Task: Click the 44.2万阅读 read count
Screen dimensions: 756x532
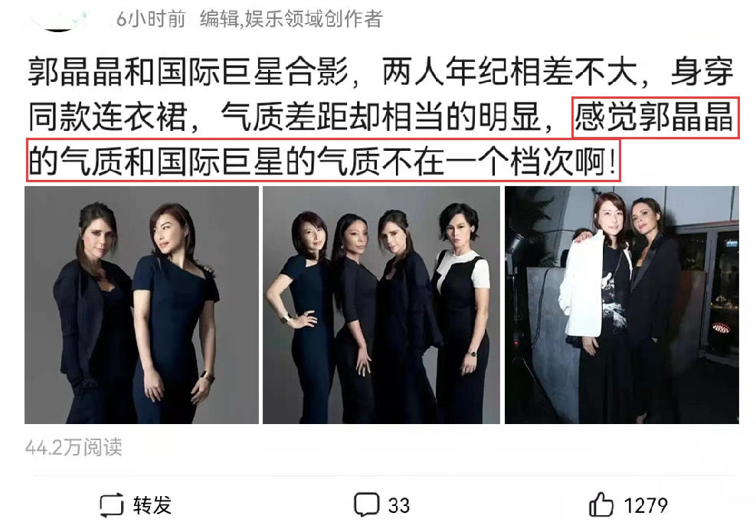Action: point(74,447)
